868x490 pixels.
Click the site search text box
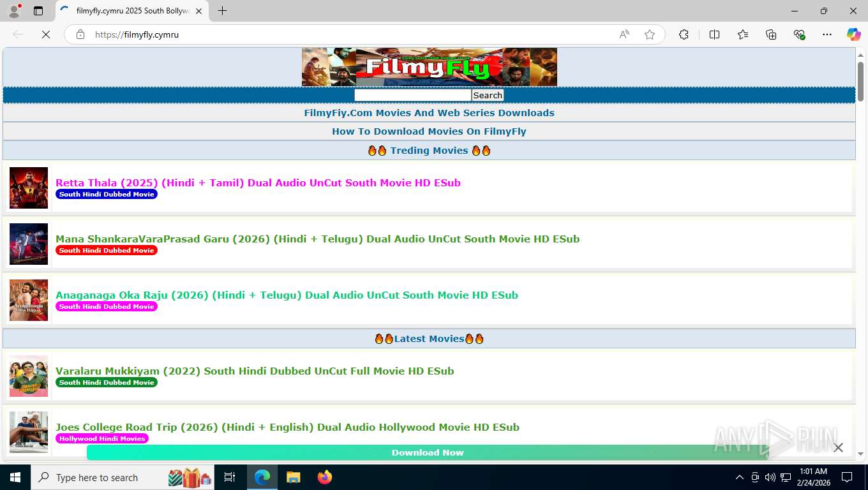click(x=412, y=95)
